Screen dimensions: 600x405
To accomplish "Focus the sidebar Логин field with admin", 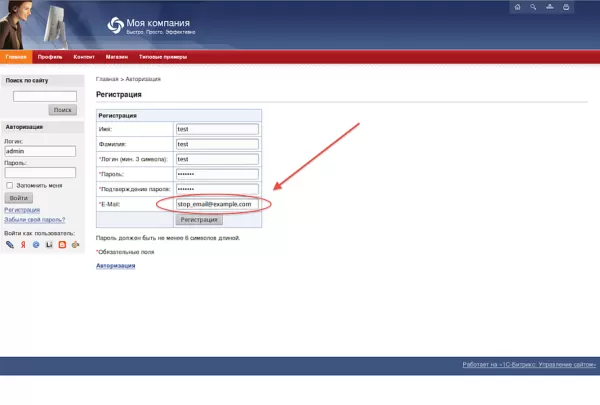I will [x=40, y=151].
